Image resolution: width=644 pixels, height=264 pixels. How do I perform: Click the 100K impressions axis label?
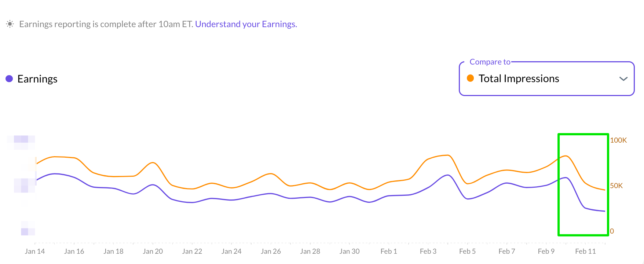[618, 140]
